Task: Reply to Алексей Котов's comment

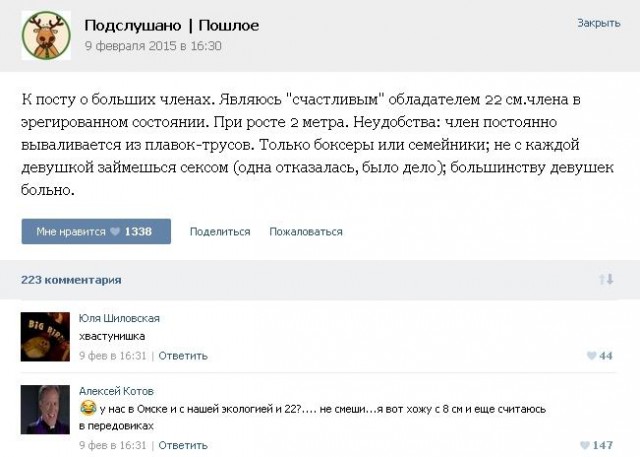Action: (183, 445)
